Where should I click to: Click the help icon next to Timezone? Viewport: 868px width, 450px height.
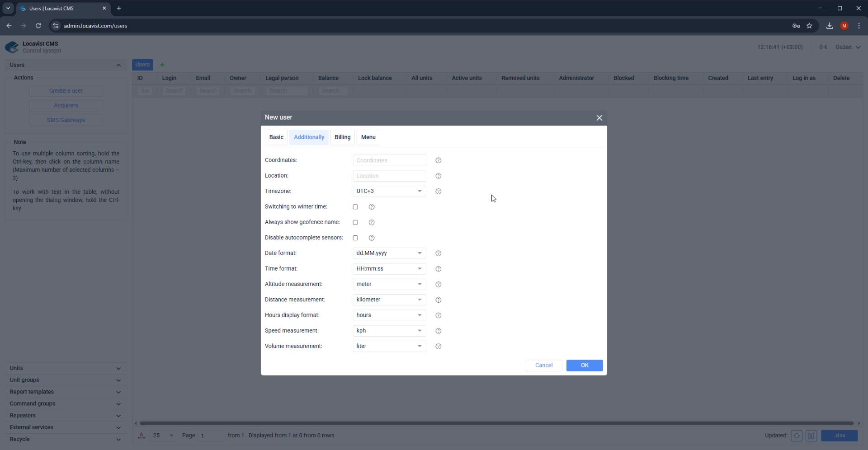438,192
